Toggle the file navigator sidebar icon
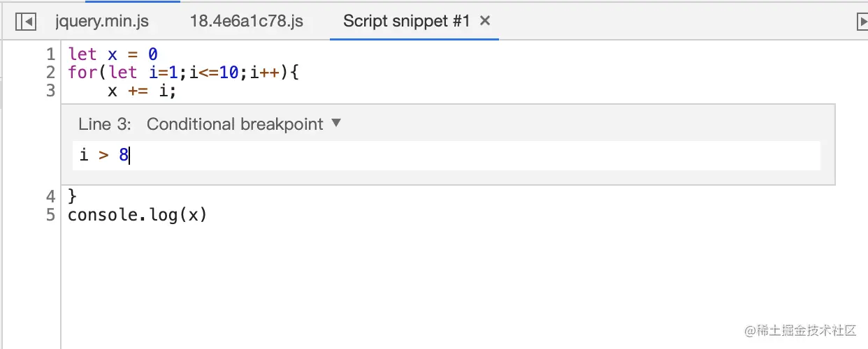Image resolution: width=868 pixels, height=349 pixels. [x=25, y=22]
